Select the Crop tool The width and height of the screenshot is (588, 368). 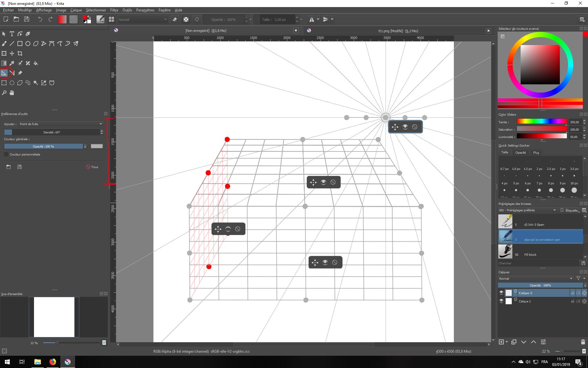click(20, 53)
